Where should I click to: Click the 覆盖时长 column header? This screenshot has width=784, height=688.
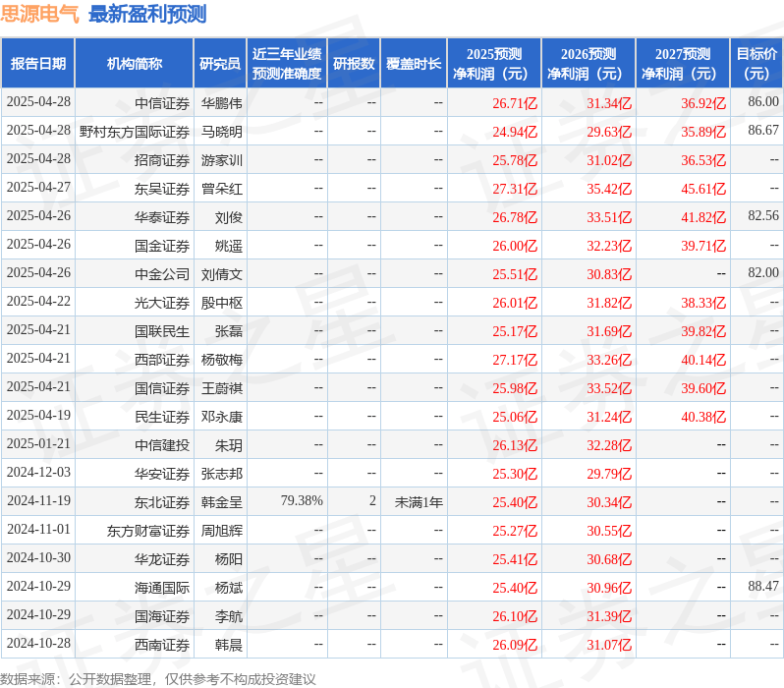click(x=414, y=64)
